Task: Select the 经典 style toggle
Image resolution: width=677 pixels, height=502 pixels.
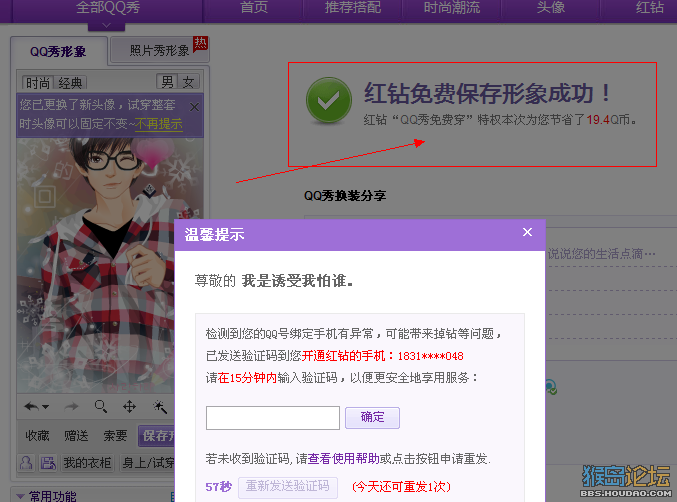Action: [x=70, y=82]
